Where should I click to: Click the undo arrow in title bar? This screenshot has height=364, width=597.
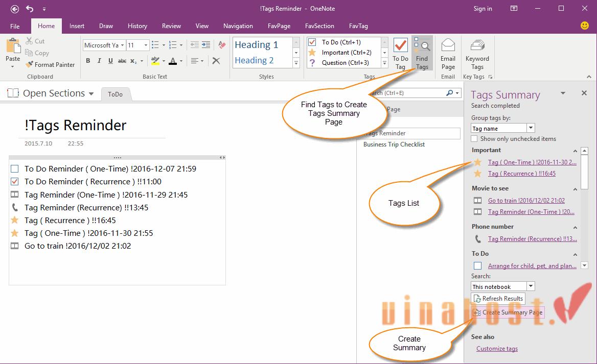click(30, 8)
